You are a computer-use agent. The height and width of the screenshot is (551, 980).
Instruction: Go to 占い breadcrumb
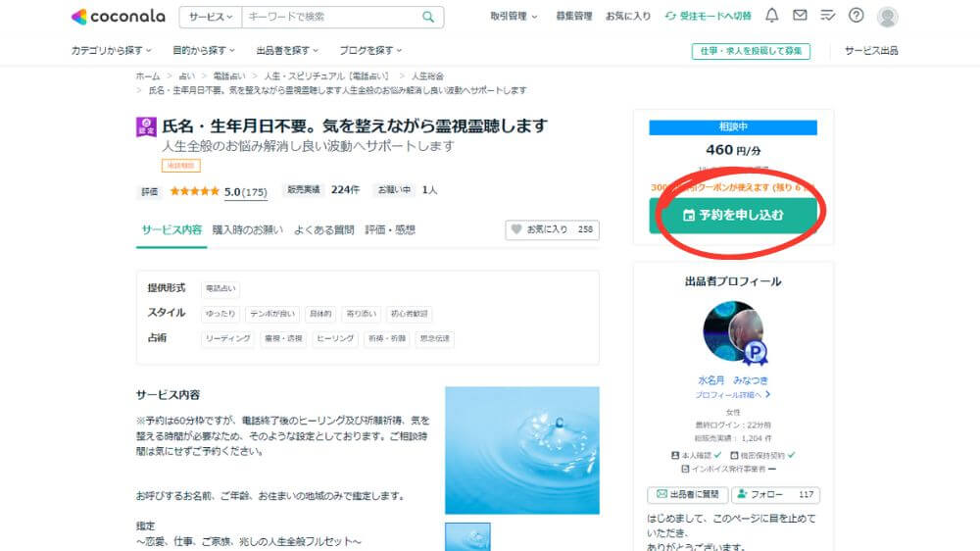pyautogui.click(x=186, y=76)
